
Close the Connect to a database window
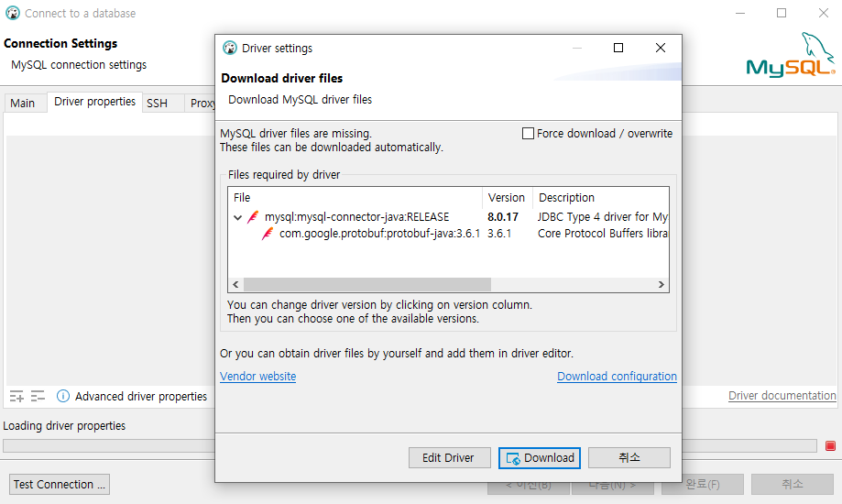823,13
